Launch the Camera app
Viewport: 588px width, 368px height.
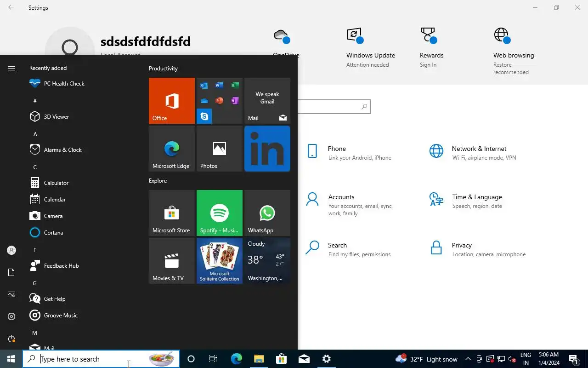(x=81, y=216)
